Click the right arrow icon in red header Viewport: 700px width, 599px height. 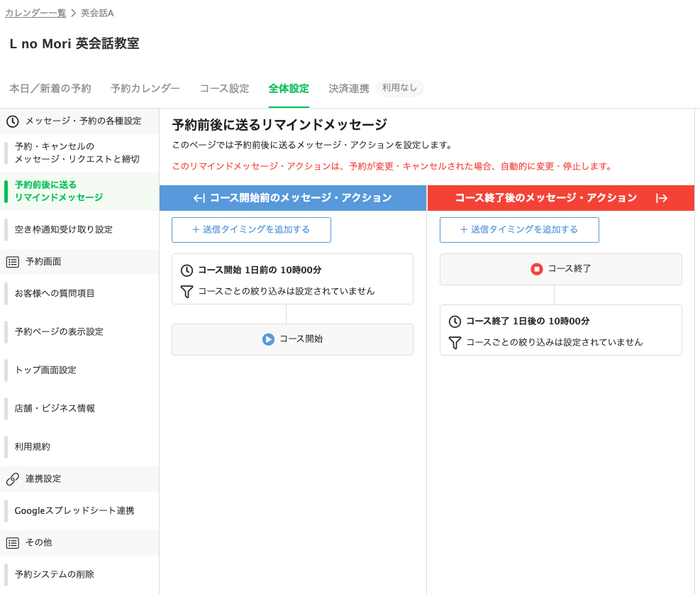tap(662, 198)
